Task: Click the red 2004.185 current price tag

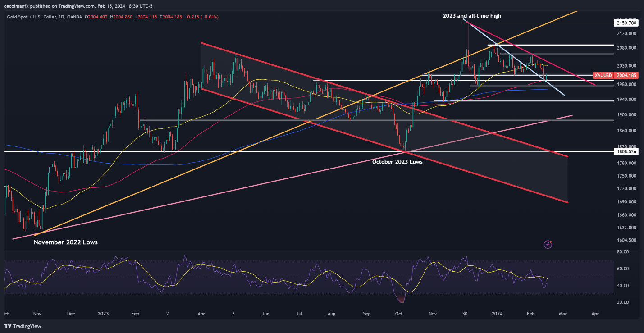Action: point(626,75)
